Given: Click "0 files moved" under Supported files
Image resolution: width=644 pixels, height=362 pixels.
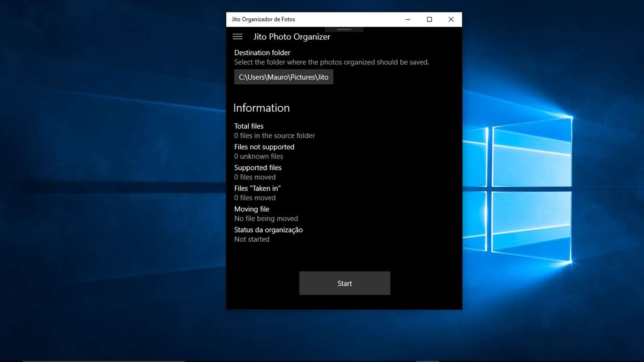Looking at the screenshot, I should point(255,177).
